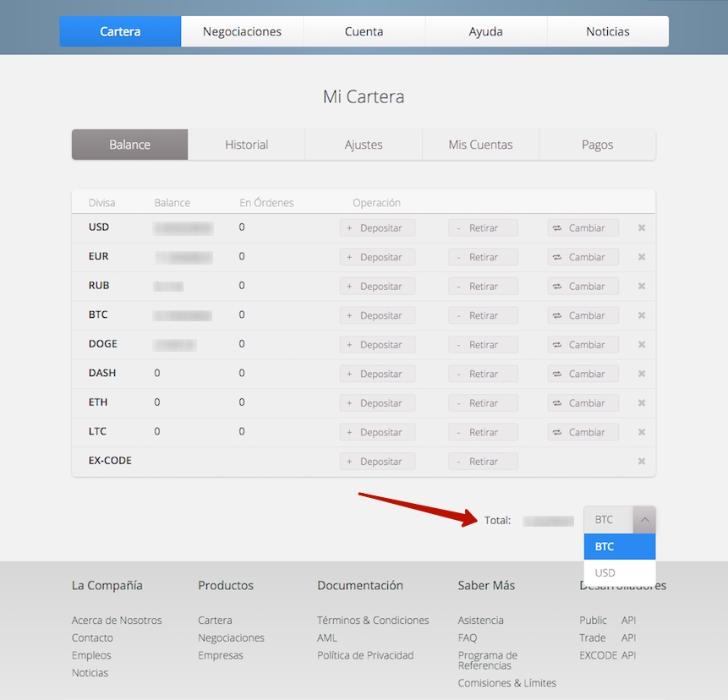
Task: Remove the DOGE row with its X icon
Action: pyautogui.click(x=641, y=344)
